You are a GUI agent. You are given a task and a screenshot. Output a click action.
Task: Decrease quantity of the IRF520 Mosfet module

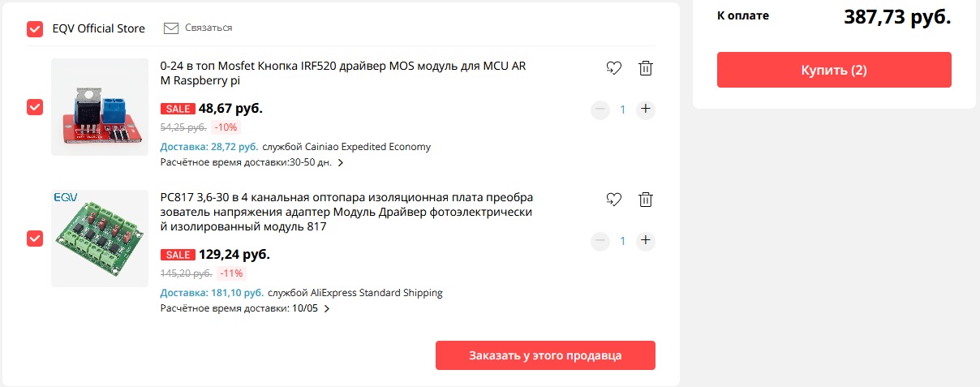(x=600, y=109)
